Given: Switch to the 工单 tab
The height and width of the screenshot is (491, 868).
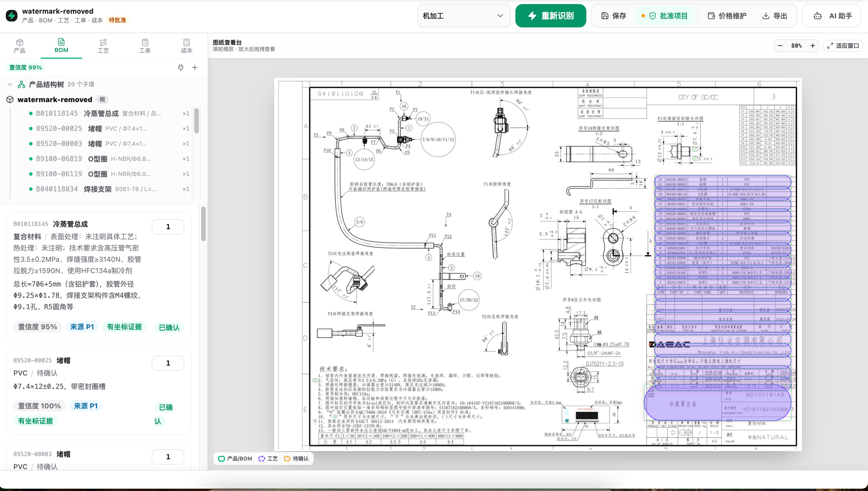Looking at the screenshot, I should click(145, 46).
